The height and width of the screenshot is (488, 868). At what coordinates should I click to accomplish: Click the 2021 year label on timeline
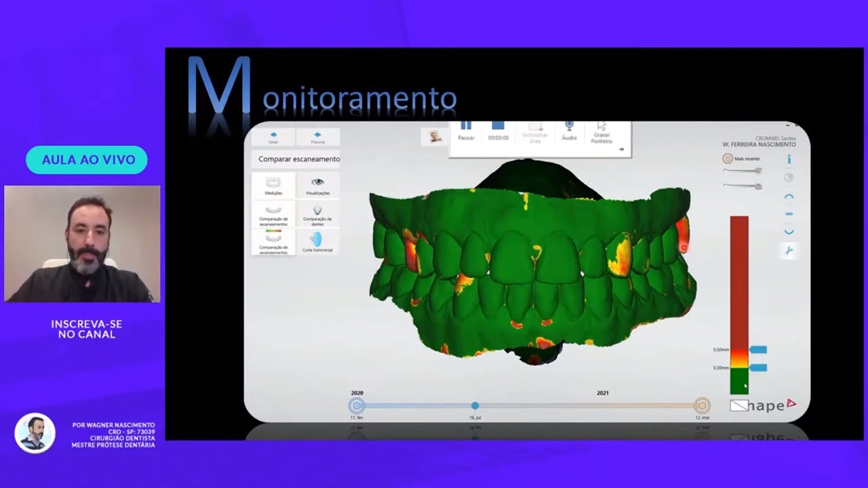[x=602, y=393]
